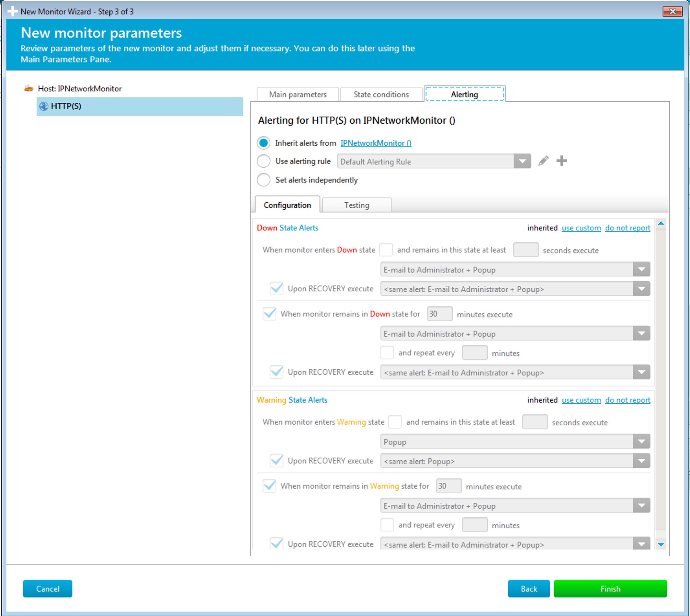Click 'Warning State Alerts' section heading
The image size is (690, 616).
click(292, 400)
